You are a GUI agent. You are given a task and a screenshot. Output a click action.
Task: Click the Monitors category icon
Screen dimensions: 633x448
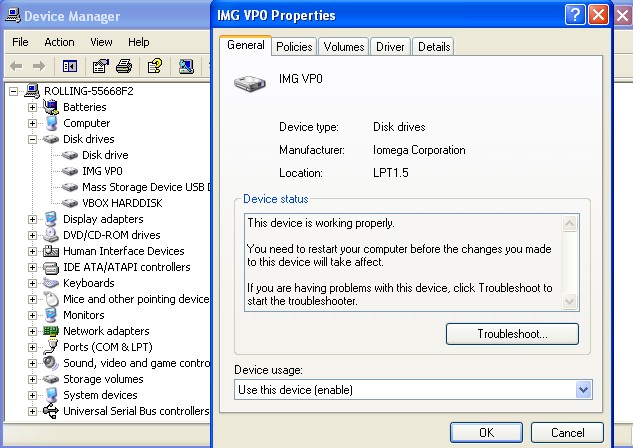(51, 315)
